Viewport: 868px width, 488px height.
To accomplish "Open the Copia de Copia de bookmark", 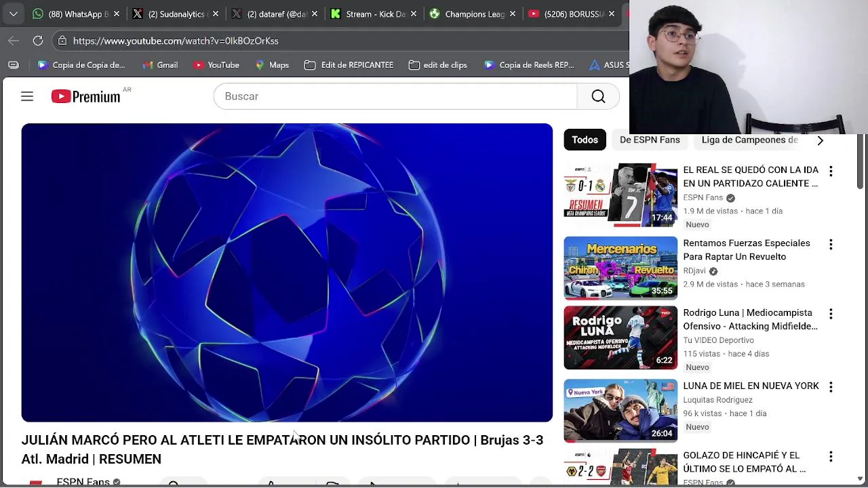I will 81,65.
